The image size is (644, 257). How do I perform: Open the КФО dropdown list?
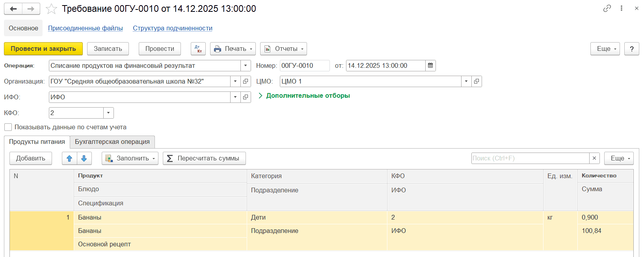tap(108, 113)
